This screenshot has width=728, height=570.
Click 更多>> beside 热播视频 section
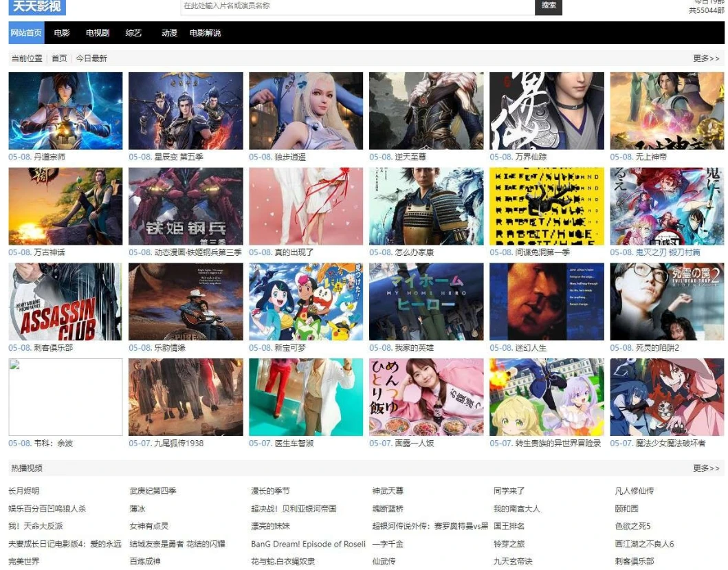[706, 468]
